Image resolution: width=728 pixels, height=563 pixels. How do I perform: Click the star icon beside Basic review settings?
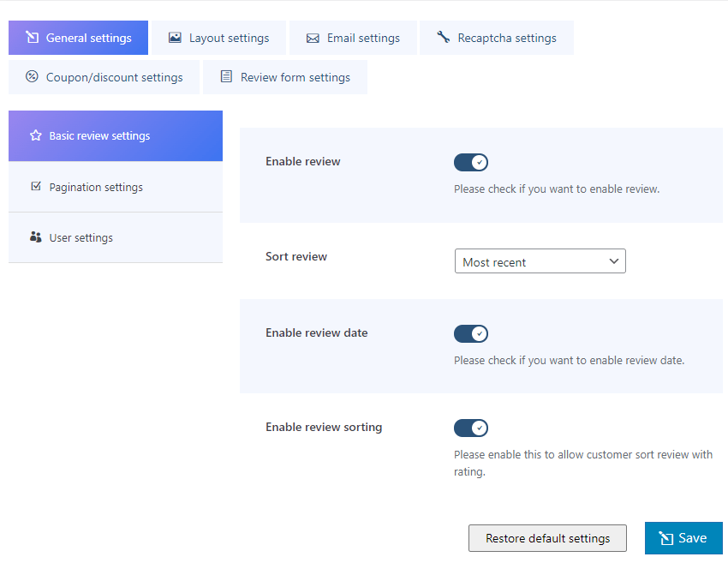tap(36, 135)
